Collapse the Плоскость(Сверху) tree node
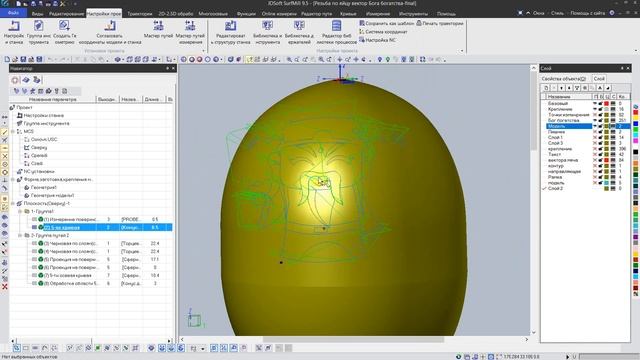640x360 pixels. 13,203
